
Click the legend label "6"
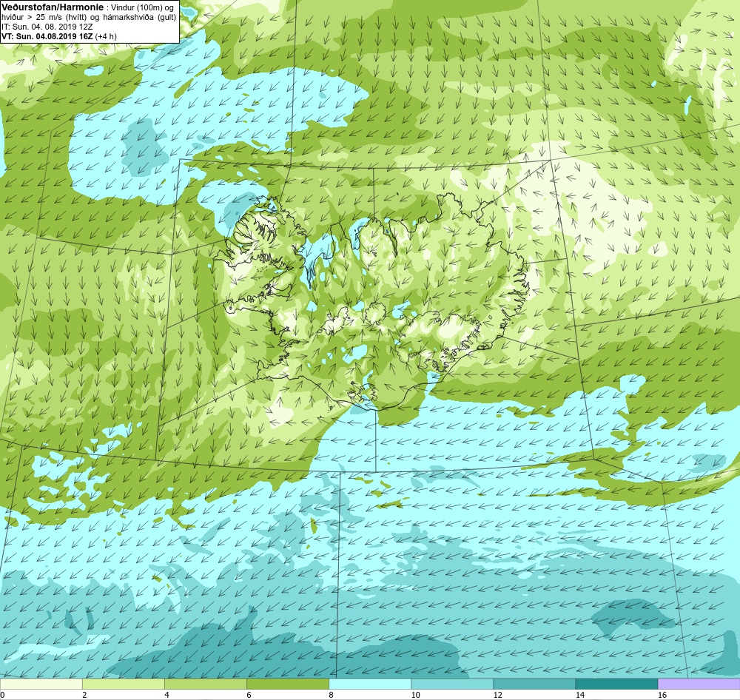coord(249,695)
